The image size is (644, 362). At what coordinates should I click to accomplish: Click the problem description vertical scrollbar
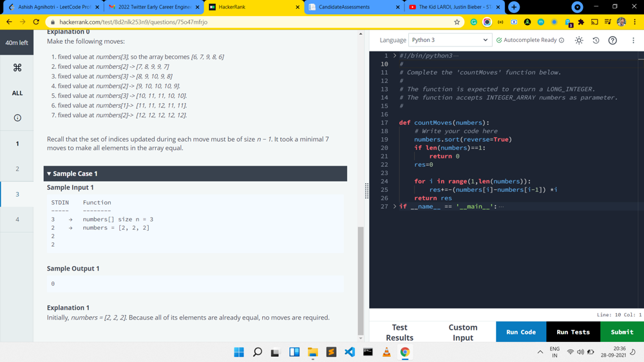(361, 280)
